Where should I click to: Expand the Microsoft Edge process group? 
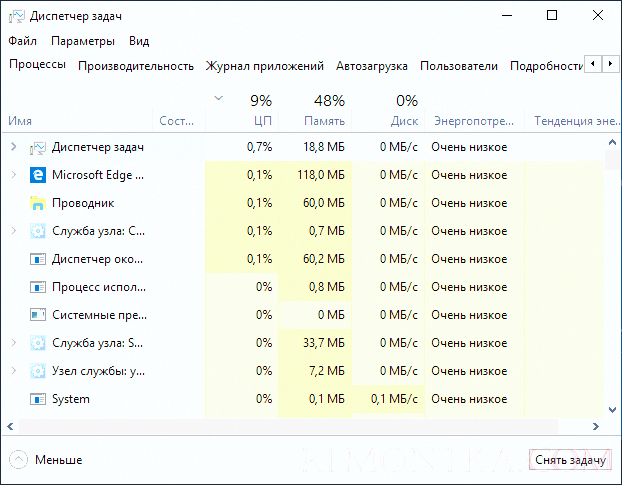(13, 174)
